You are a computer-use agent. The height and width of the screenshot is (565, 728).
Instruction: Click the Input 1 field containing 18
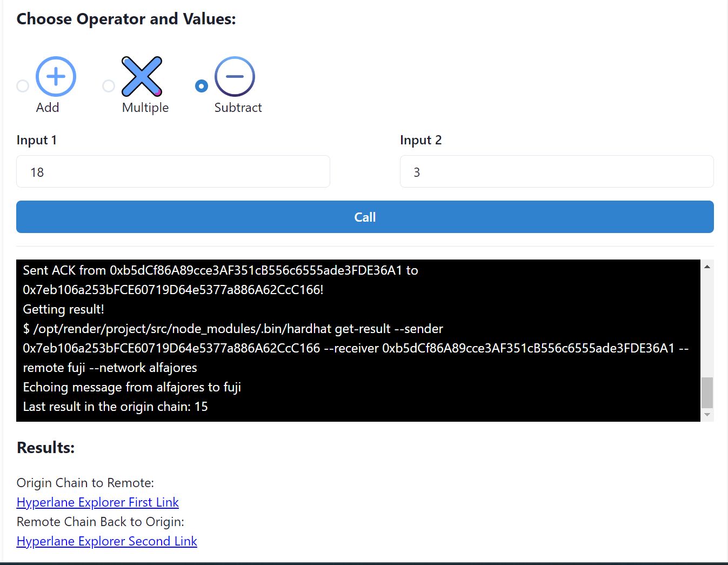[173, 171]
